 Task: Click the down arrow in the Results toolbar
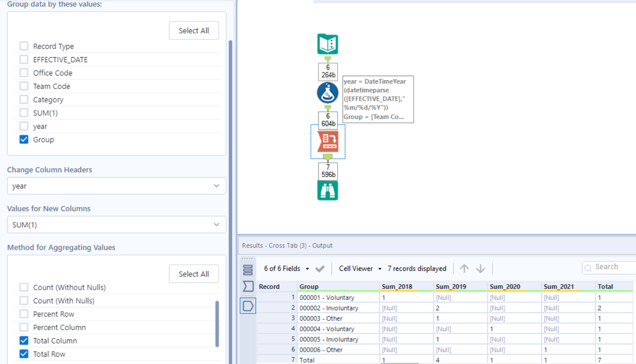pos(480,268)
